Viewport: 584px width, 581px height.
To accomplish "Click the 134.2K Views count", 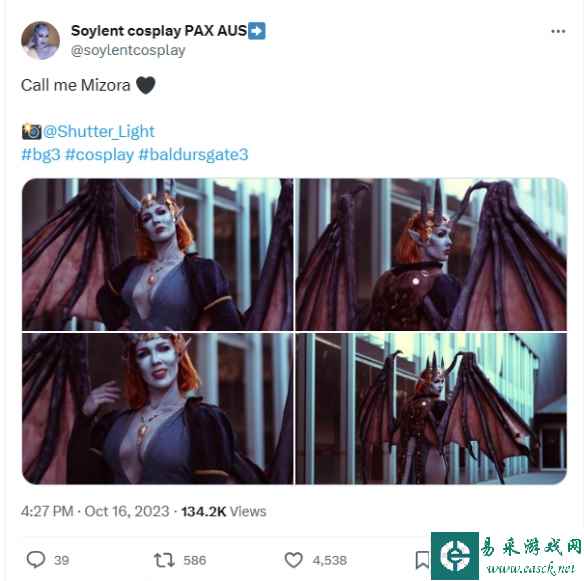I will tap(224, 511).
